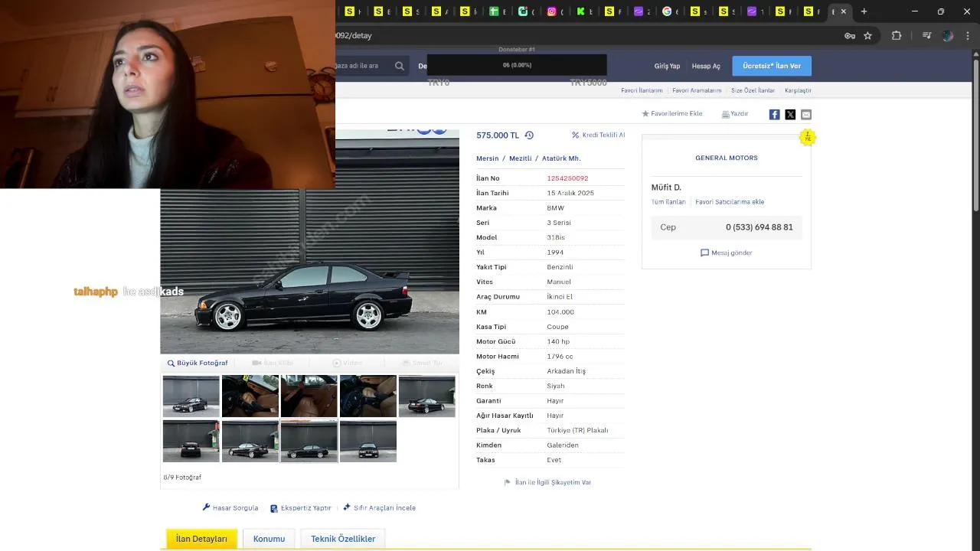Click the search magnifier icon
The width and height of the screenshot is (980, 551).
click(400, 66)
